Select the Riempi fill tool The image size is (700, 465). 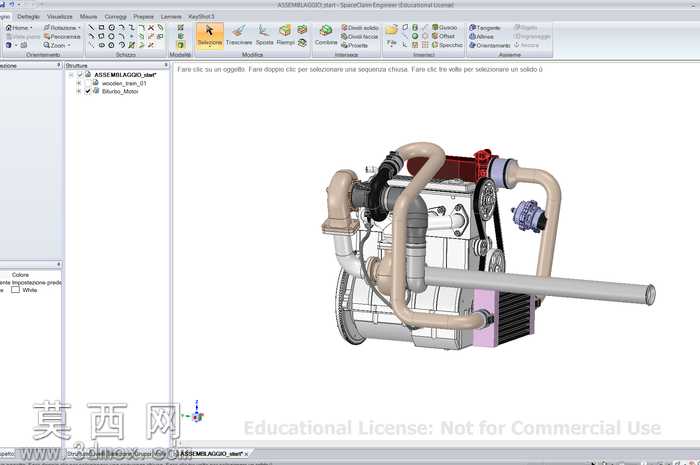coord(285,36)
